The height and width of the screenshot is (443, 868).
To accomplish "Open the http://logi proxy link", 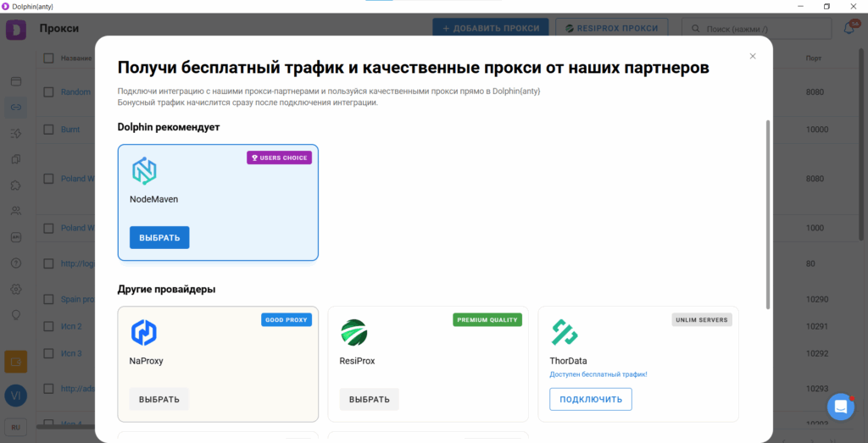I will pos(78,263).
